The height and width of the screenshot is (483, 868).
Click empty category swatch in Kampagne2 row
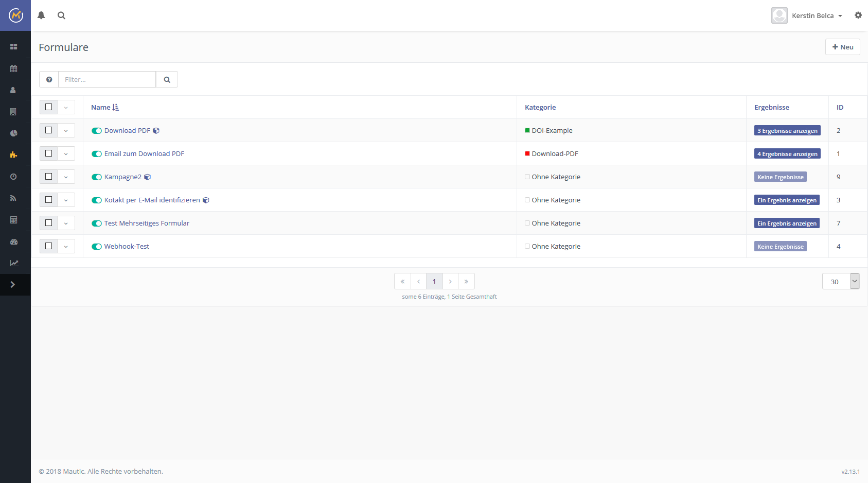(x=527, y=177)
